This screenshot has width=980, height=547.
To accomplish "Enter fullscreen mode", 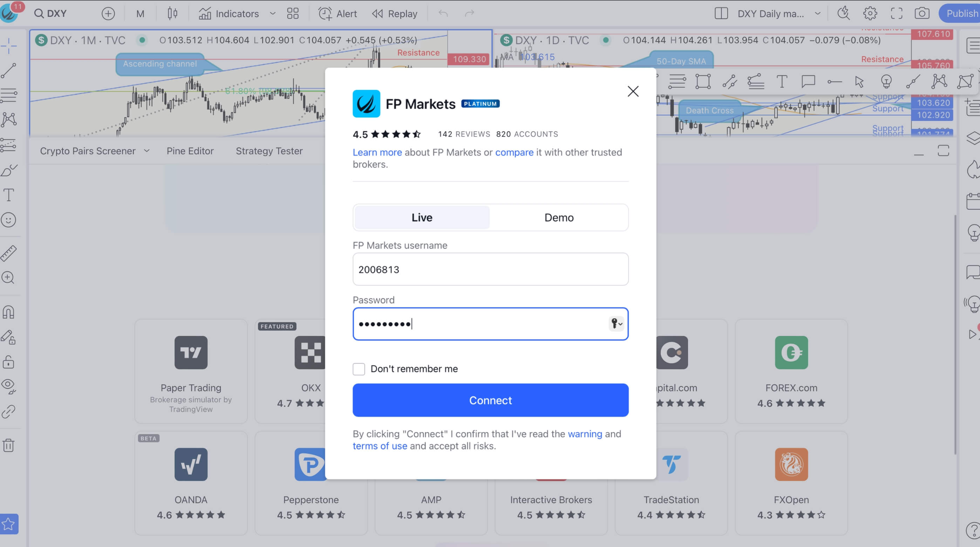I will 896,13.
